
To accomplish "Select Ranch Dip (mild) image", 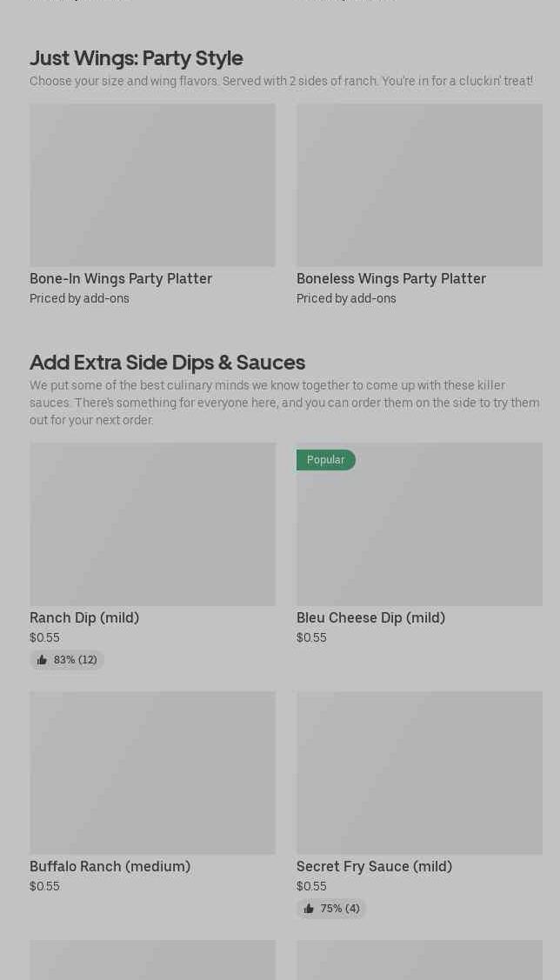I will click(152, 524).
